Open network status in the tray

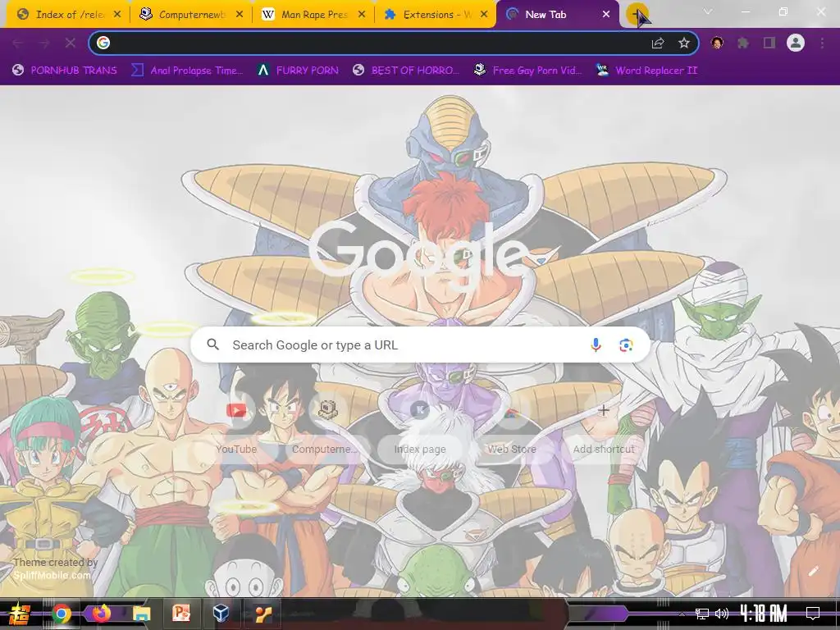coord(702,614)
